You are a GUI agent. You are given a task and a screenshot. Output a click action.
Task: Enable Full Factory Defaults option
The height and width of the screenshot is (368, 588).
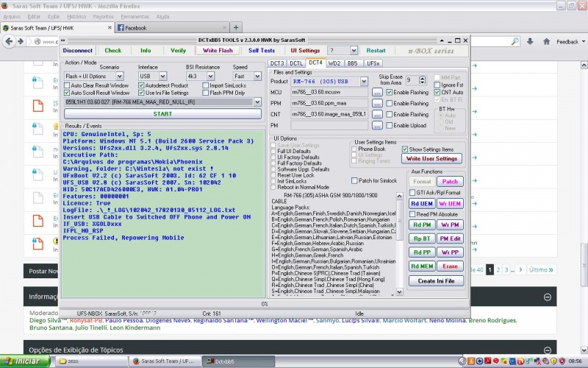coord(273,163)
